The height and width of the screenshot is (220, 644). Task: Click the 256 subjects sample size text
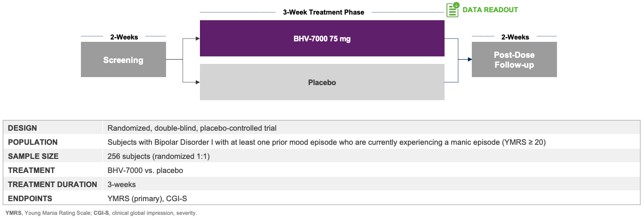[159, 156]
